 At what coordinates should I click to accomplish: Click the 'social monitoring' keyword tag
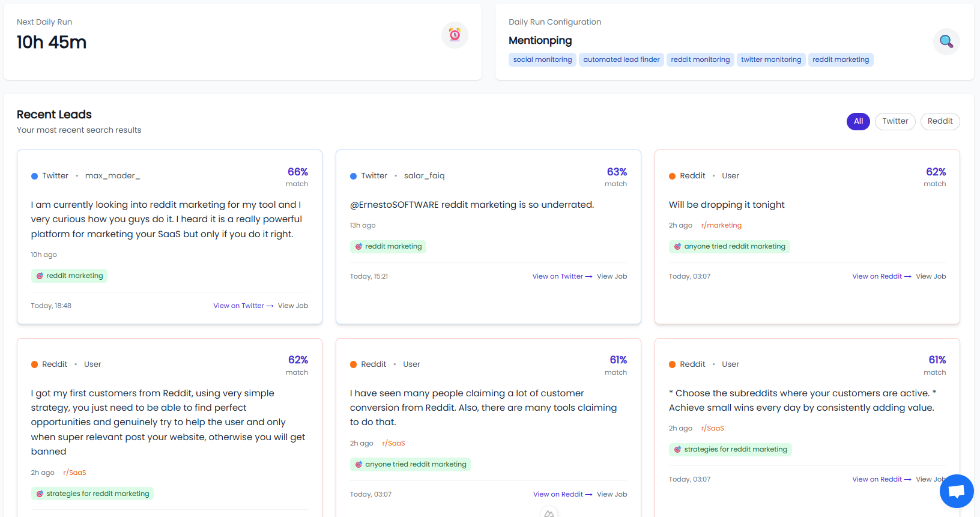[542, 59]
